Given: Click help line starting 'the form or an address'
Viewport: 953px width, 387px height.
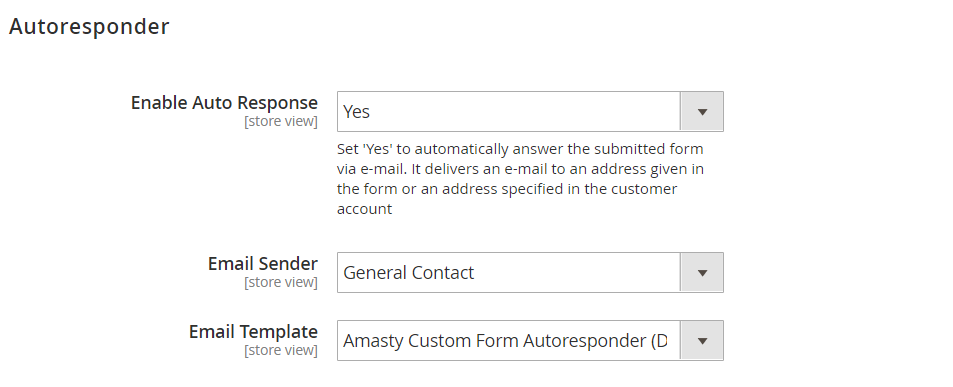Looking at the screenshot, I should (507, 189).
